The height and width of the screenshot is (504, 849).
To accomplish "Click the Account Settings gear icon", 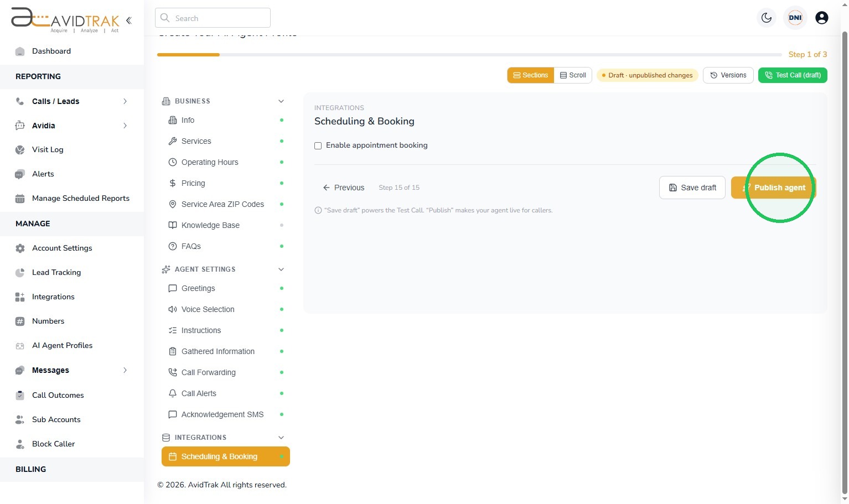I will point(20,248).
